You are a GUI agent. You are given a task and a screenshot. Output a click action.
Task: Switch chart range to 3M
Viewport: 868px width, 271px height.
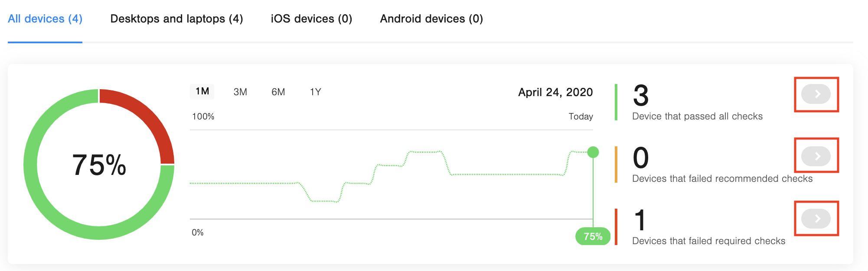click(240, 92)
